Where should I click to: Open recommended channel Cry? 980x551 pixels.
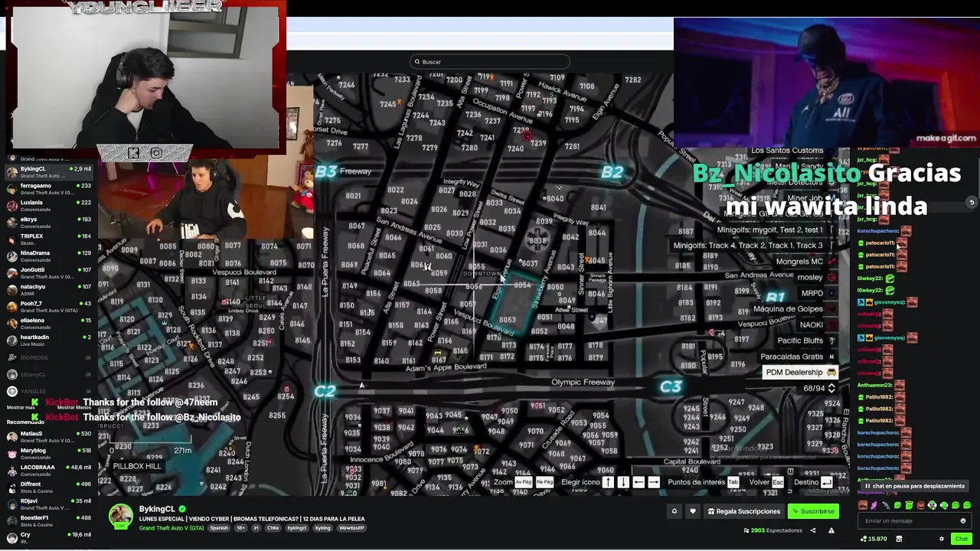(x=49, y=538)
